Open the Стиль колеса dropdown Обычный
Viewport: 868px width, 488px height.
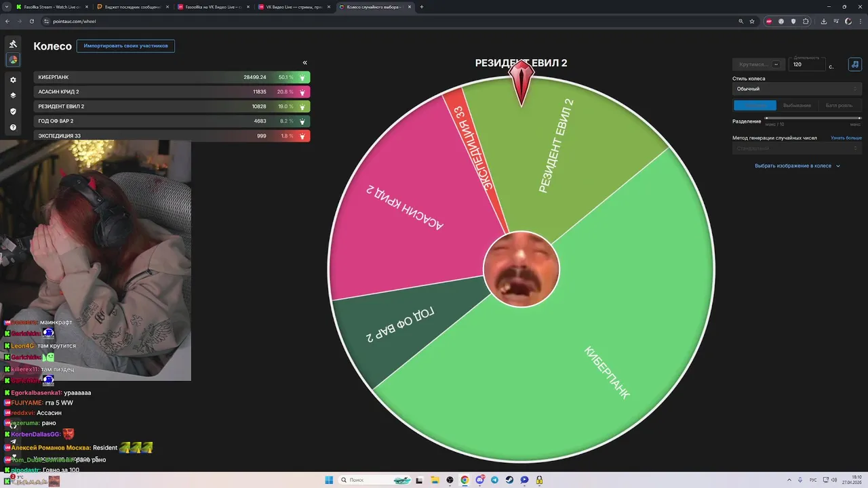pos(797,89)
